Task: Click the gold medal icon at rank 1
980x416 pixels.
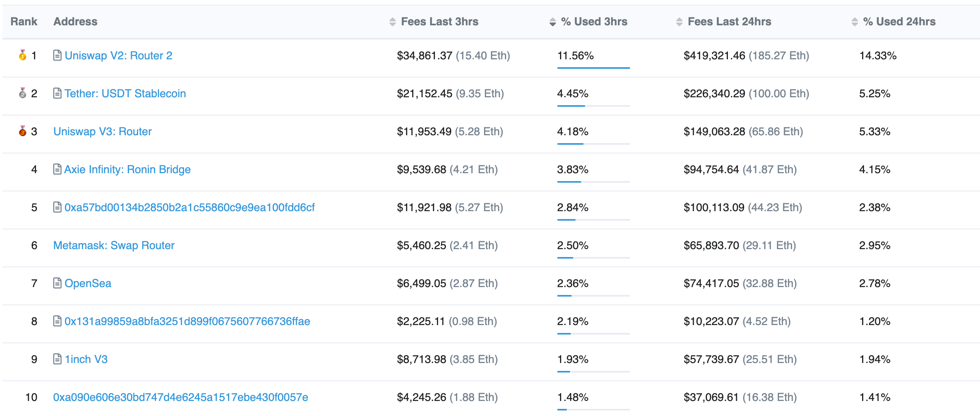Action: pos(23,55)
